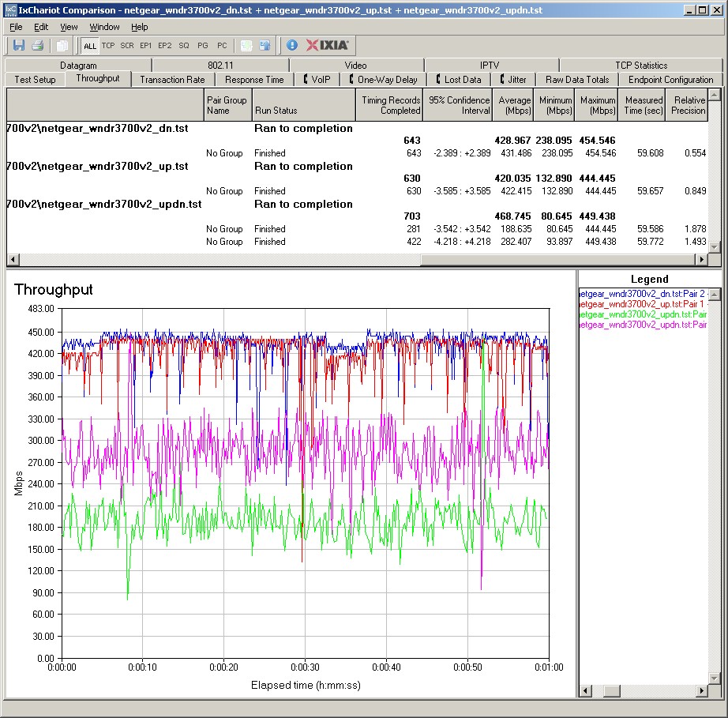728x718 pixels.
Task: Click the red up.tst Pair 1 legend entry
Action: click(644, 304)
